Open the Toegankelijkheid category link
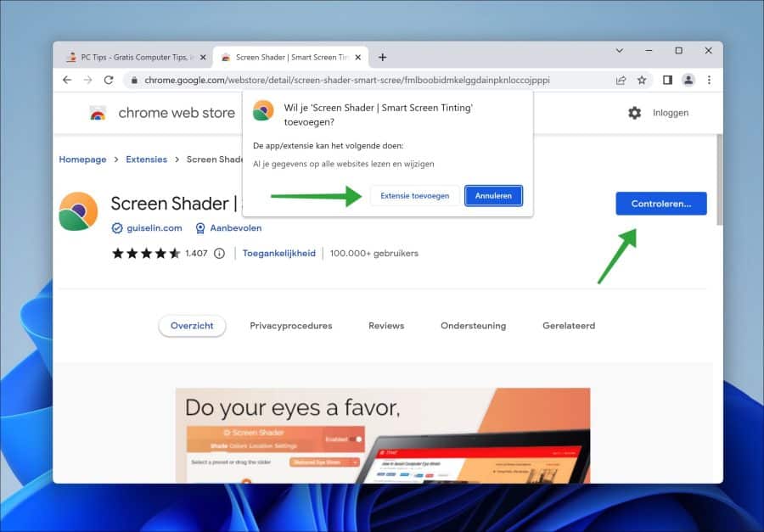This screenshot has height=532, width=764. [x=279, y=254]
